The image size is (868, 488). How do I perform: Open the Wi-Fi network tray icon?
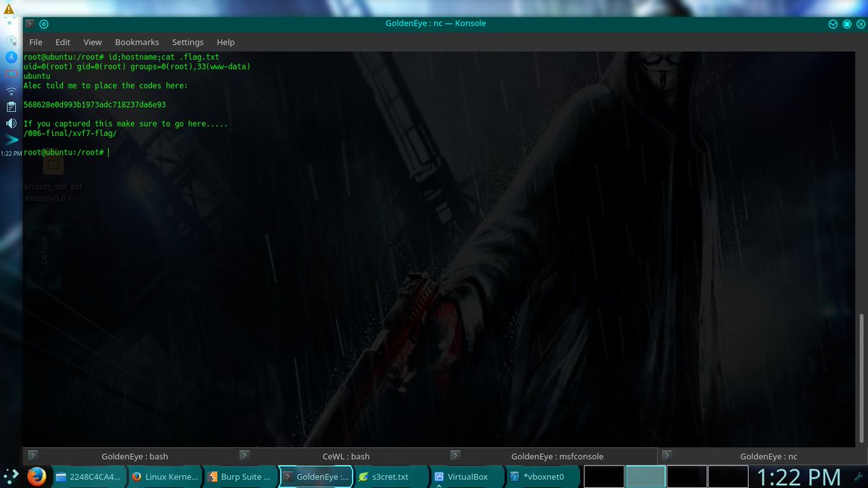pyautogui.click(x=11, y=91)
